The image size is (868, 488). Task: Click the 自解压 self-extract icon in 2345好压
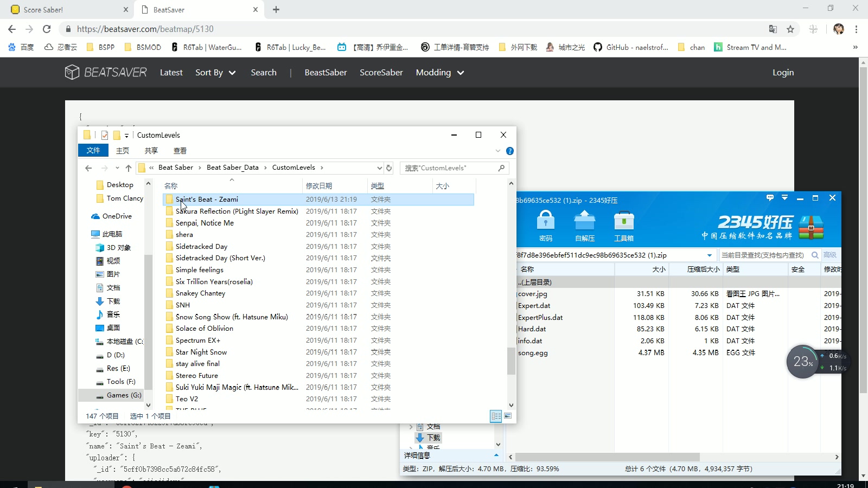point(585,226)
